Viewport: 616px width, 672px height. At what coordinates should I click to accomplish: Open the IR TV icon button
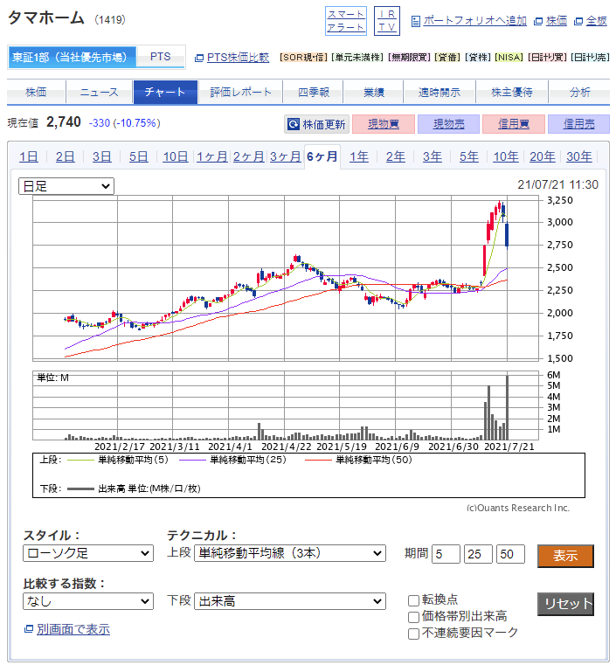387,21
